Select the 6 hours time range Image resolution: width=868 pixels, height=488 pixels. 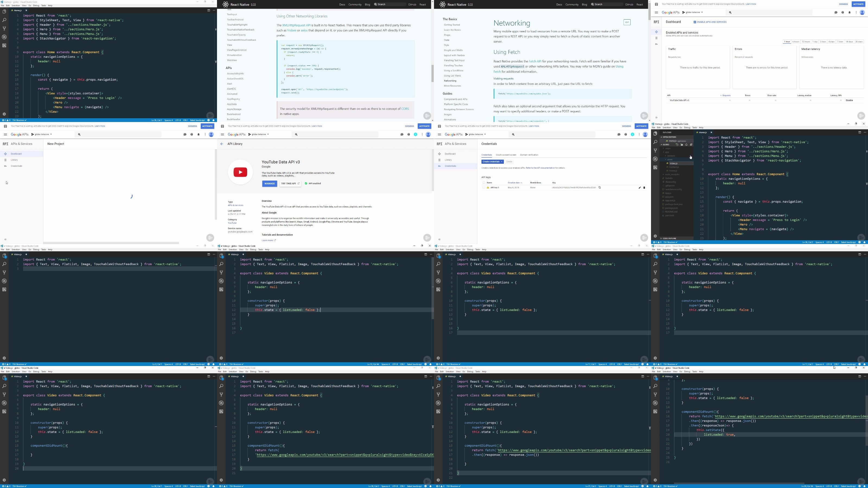pos(796,42)
